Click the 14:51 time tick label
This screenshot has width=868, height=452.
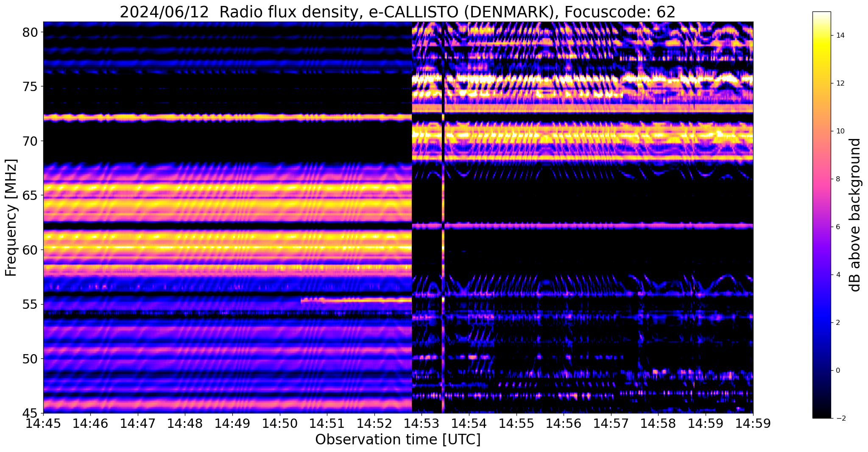click(327, 423)
